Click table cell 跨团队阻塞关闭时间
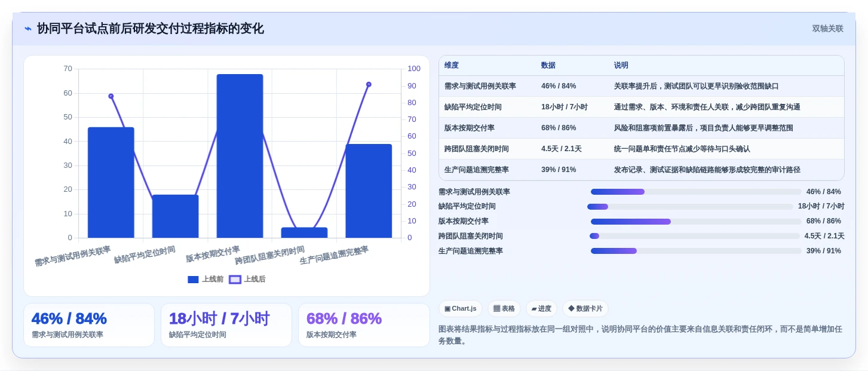 tap(477, 149)
